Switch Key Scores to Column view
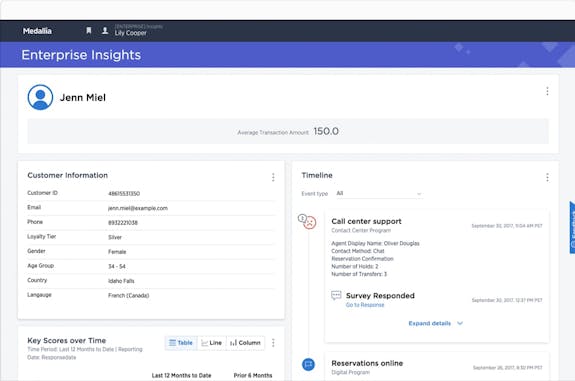This screenshot has height=381, width=575. coord(246,342)
